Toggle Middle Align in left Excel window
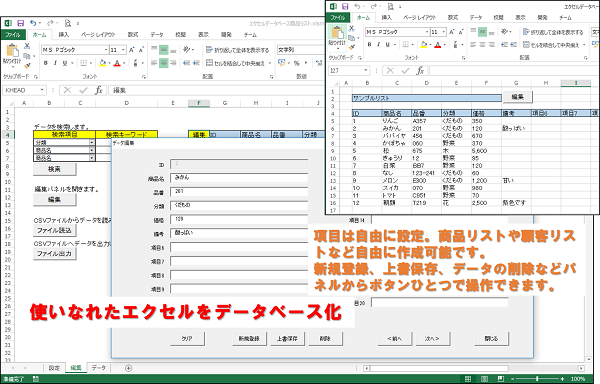 164,50
